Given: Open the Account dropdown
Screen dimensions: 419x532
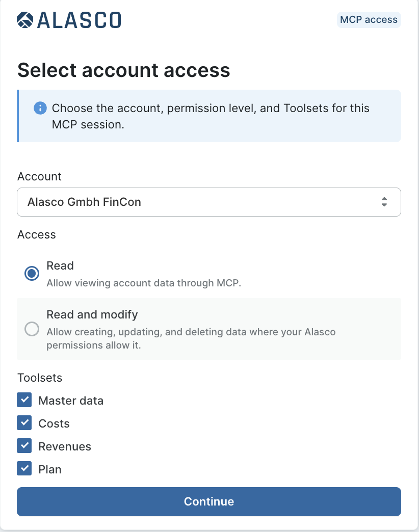Looking at the screenshot, I should pyautogui.click(x=209, y=202).
